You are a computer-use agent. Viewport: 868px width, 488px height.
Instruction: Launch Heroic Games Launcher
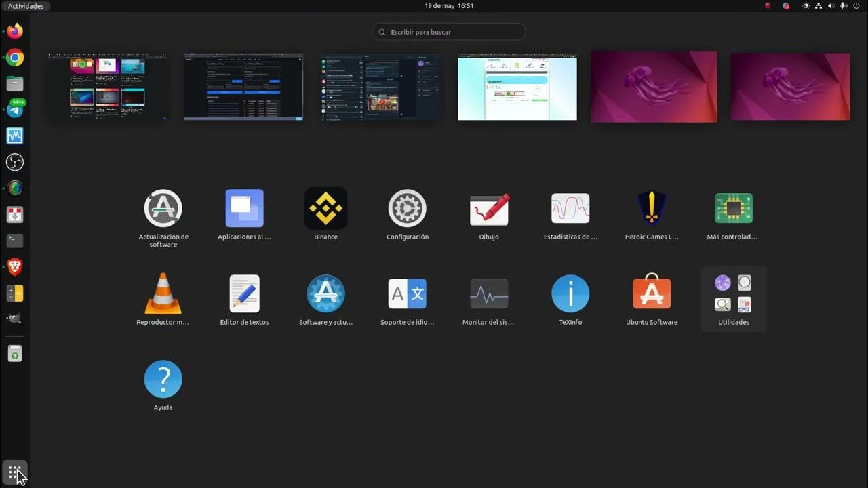point(652,209)
